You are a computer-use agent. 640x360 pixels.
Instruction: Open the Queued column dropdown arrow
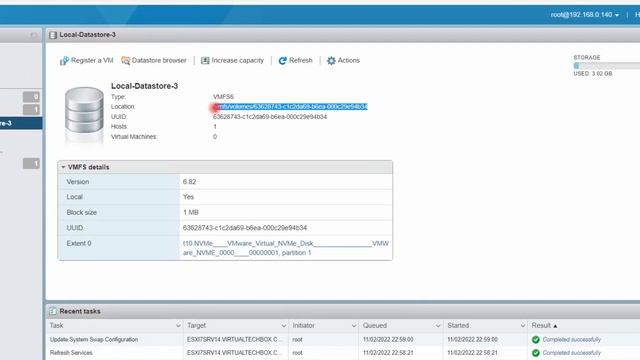438,326
